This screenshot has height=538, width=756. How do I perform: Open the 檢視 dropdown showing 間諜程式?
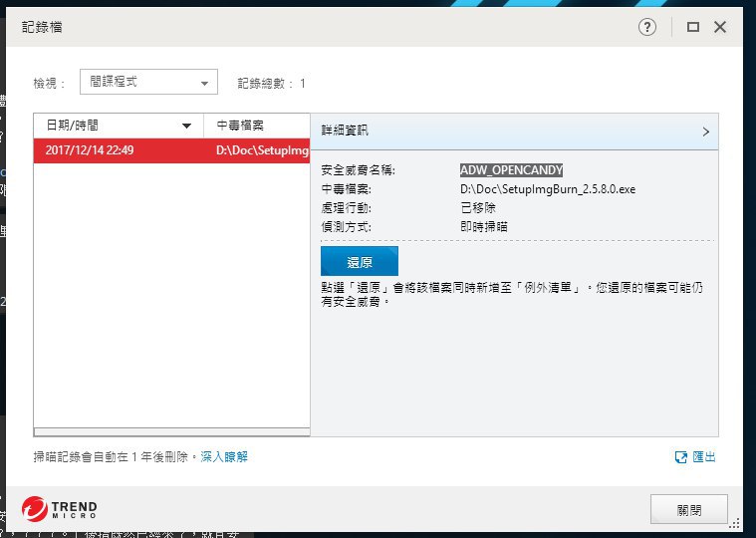click(148, 83)
